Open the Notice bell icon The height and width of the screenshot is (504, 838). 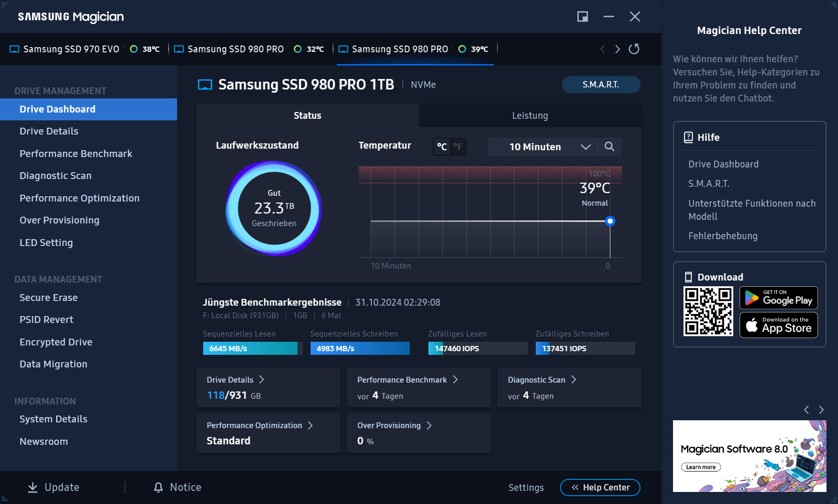coord(158,487)
